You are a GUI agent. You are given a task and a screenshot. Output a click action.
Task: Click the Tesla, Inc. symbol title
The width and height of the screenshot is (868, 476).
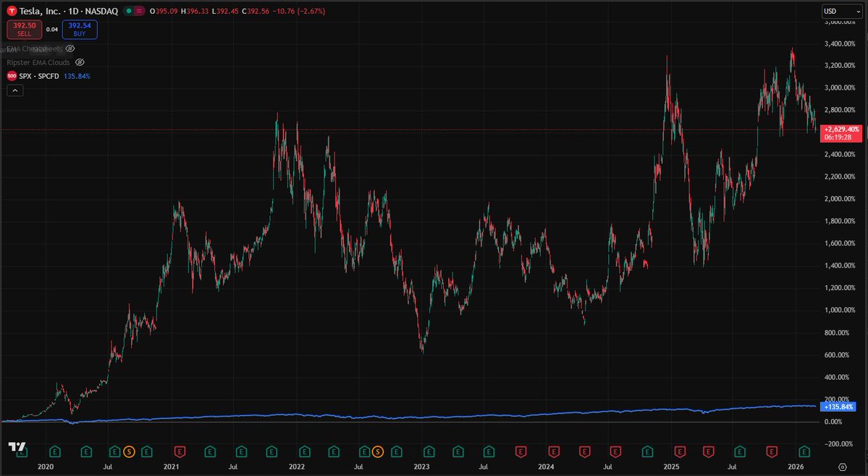(x=69, y=11)
